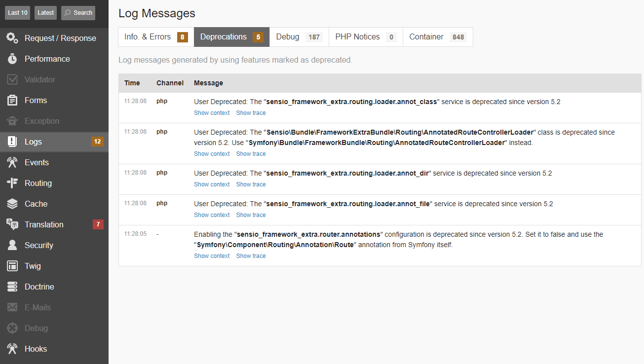Viewport: 644px width, 364px height.
Task: Select the Events antenna icon
Action: click(12, 162)
